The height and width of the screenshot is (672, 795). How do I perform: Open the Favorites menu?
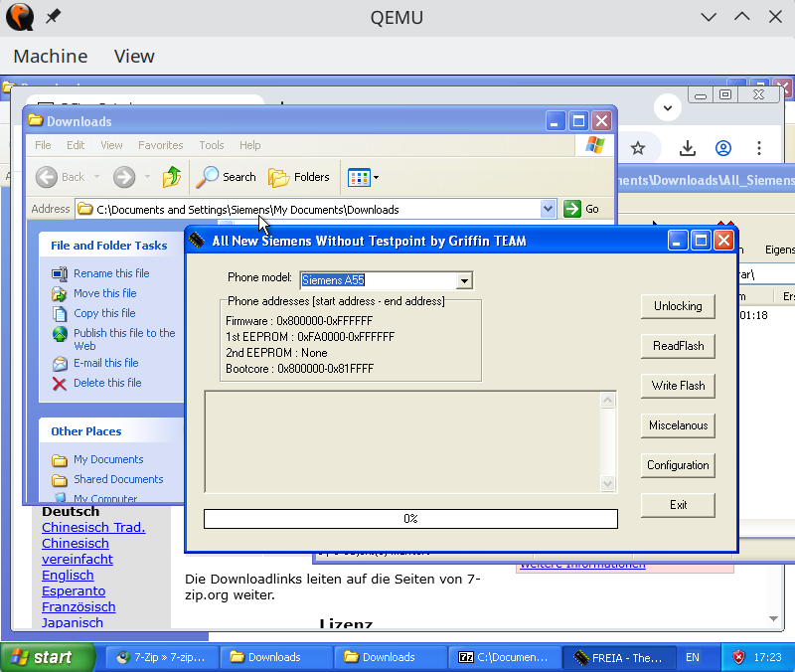(x=160, y=145)
